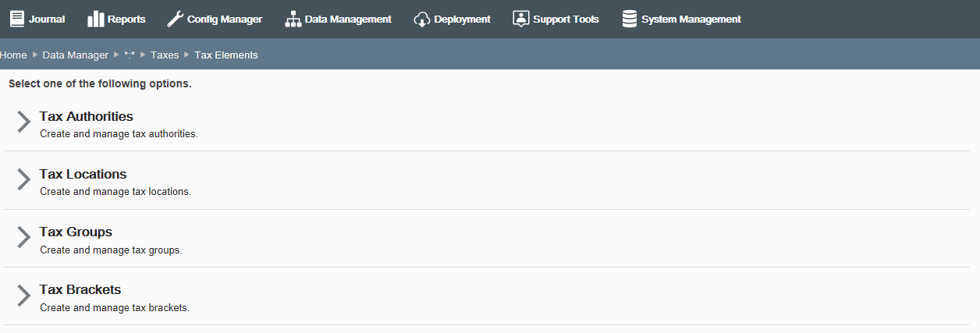Go to Home in breadcrumb
980x333 pixels.
[x=13, y=55]
